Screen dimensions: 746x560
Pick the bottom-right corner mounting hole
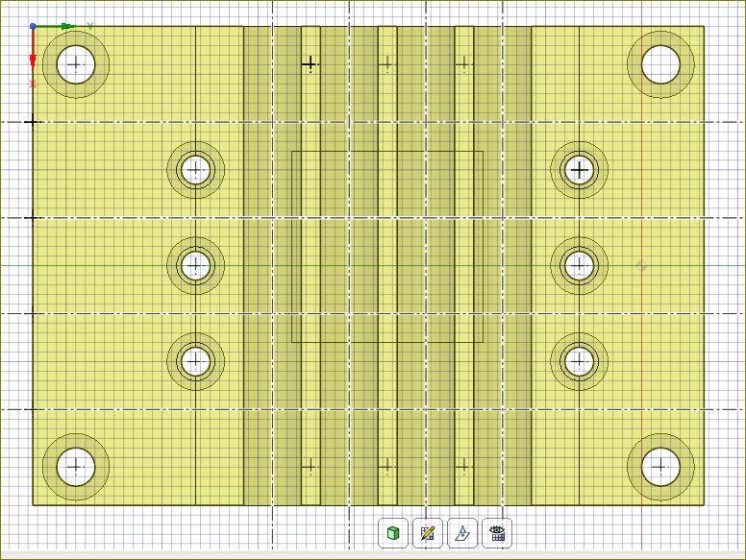pyautogui.click(x=660, y=468)
